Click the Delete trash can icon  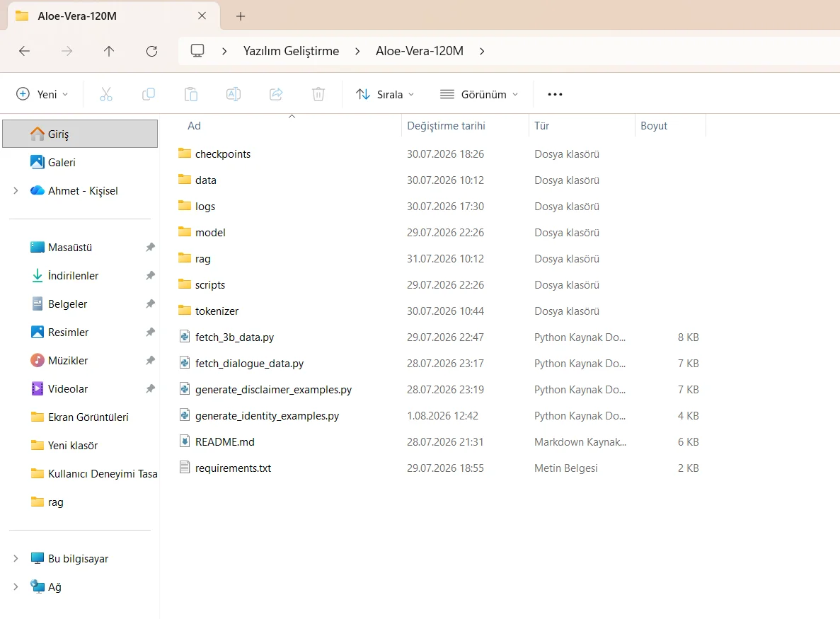click(318, 94)
